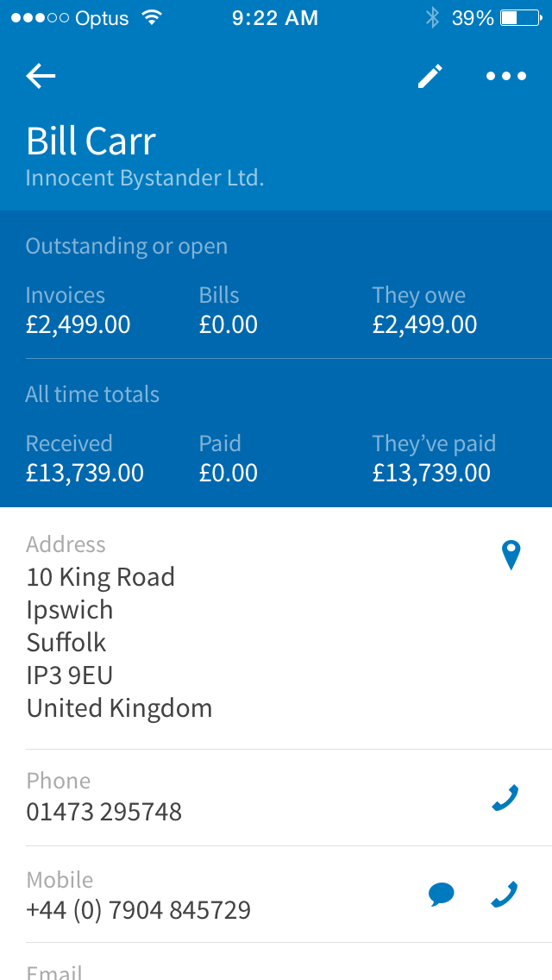552x980 pixels.
Task: Tap the pencil edit contact icon
Action: [430, 76]
